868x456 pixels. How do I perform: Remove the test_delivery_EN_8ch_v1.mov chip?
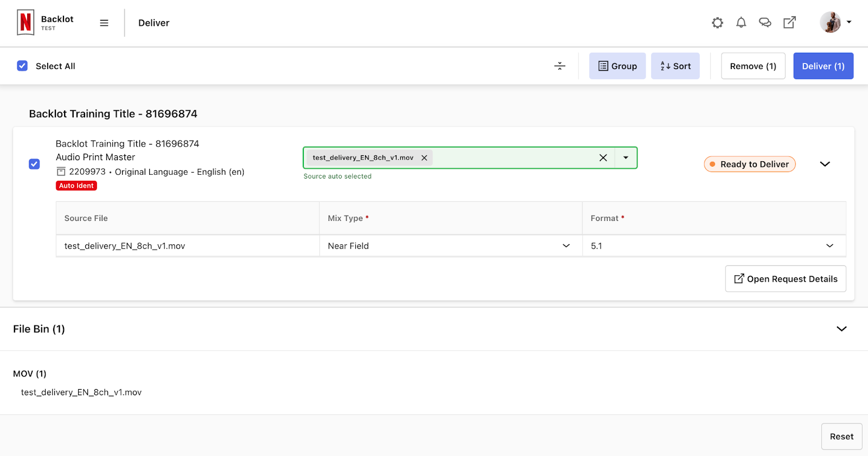tap(424, 158)
